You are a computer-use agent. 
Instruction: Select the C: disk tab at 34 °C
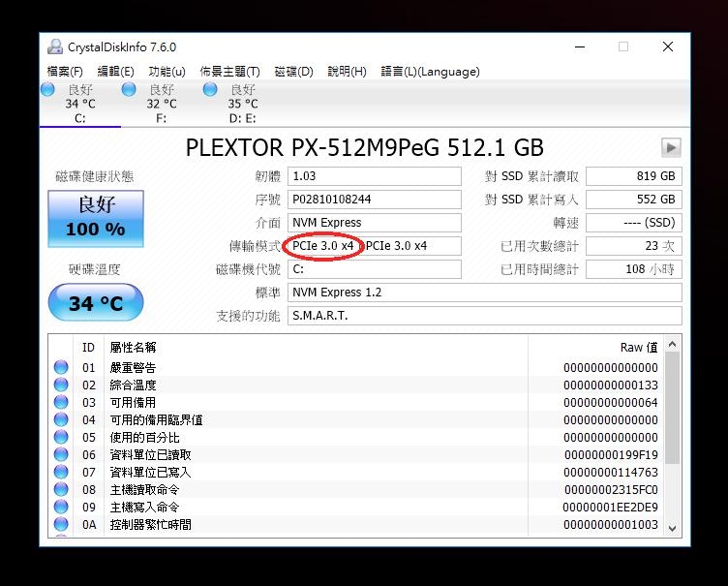click(x=80, y=104)
